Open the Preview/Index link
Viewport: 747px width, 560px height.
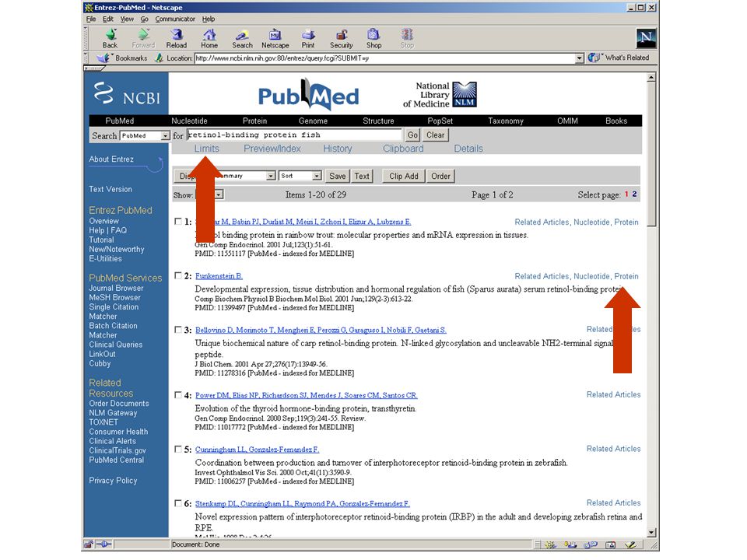coord(272,149)
